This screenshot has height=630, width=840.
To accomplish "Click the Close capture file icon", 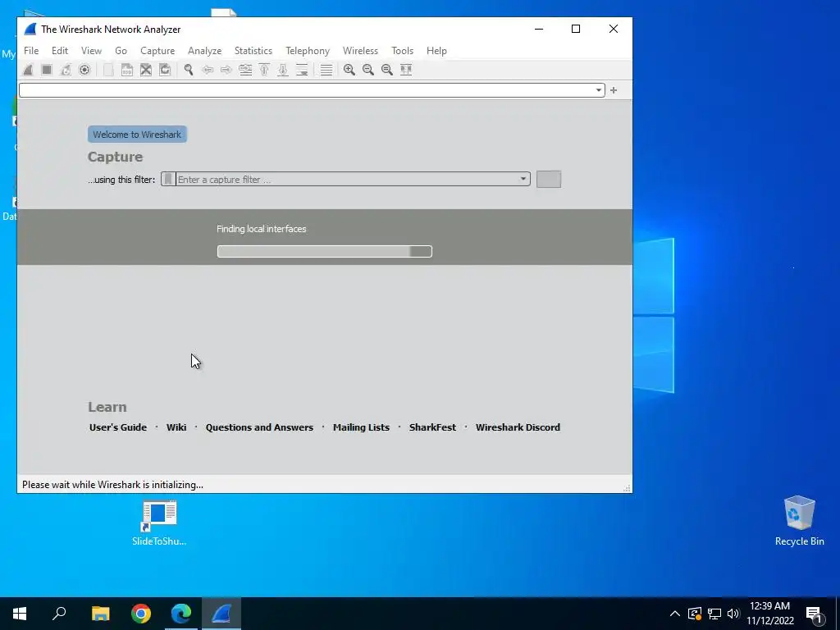I will tap(146, 70).
